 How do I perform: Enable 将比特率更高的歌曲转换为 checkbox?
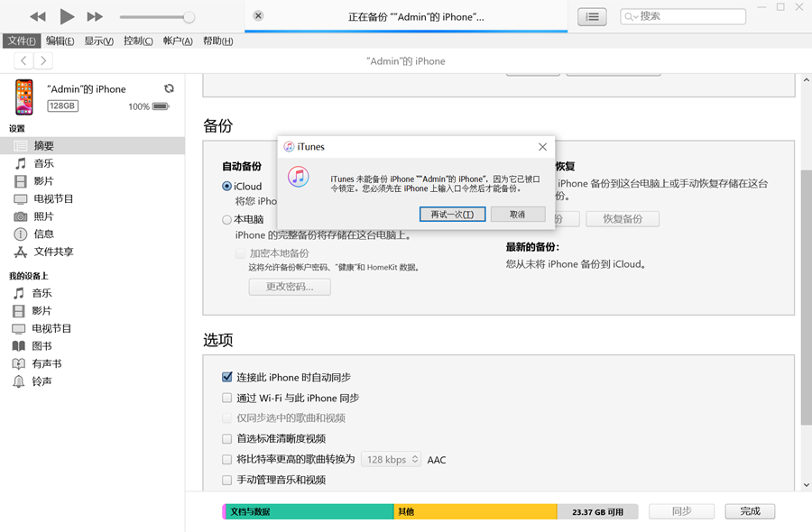point(226,459)
